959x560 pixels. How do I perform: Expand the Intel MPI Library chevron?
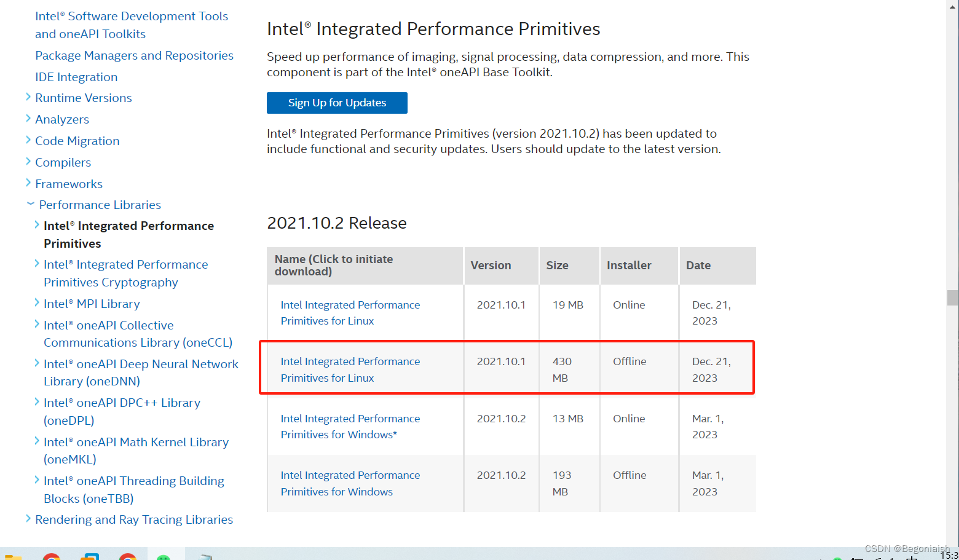[37, 302]
